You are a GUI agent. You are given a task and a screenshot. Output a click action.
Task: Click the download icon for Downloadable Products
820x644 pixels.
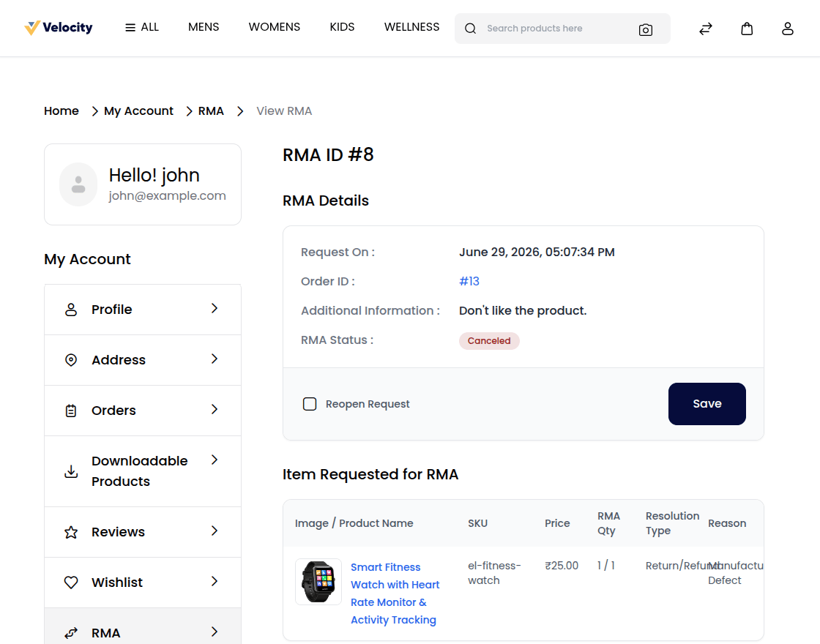(71, 471)
